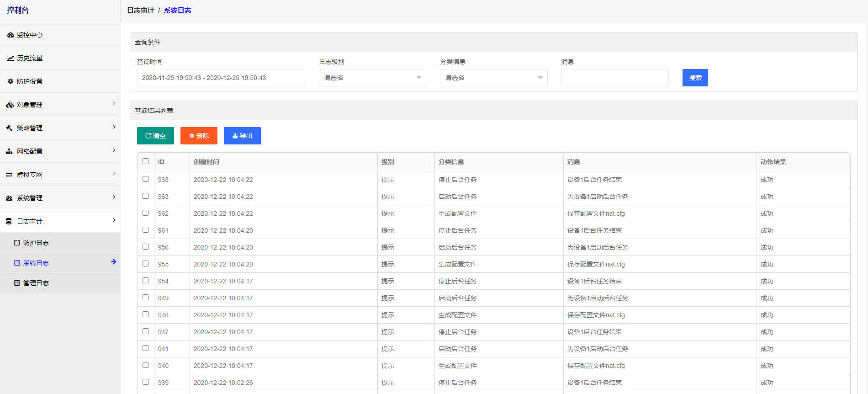
Task: Click the 日志审计 database icon
Action: pyautogui.click(x=9, y=221)
